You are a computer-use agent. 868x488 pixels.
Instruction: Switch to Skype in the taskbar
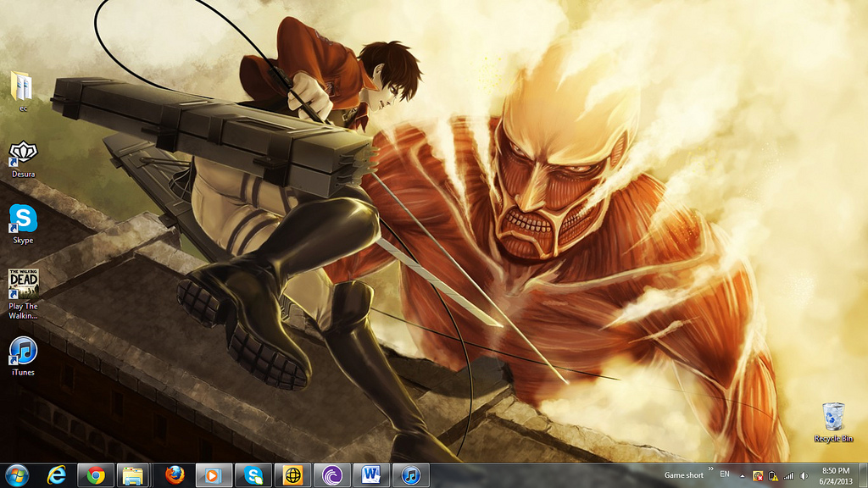pos(253,475)
